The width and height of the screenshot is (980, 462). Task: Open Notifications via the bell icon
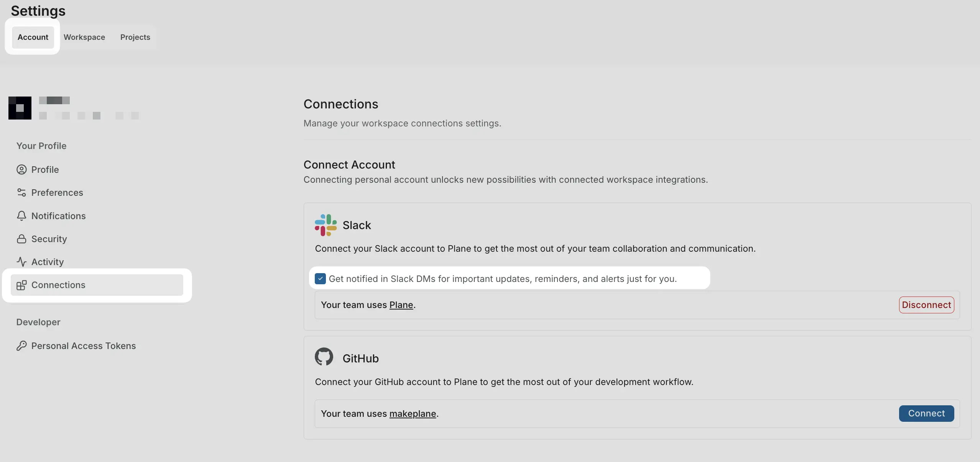click(x=22, y=216)
